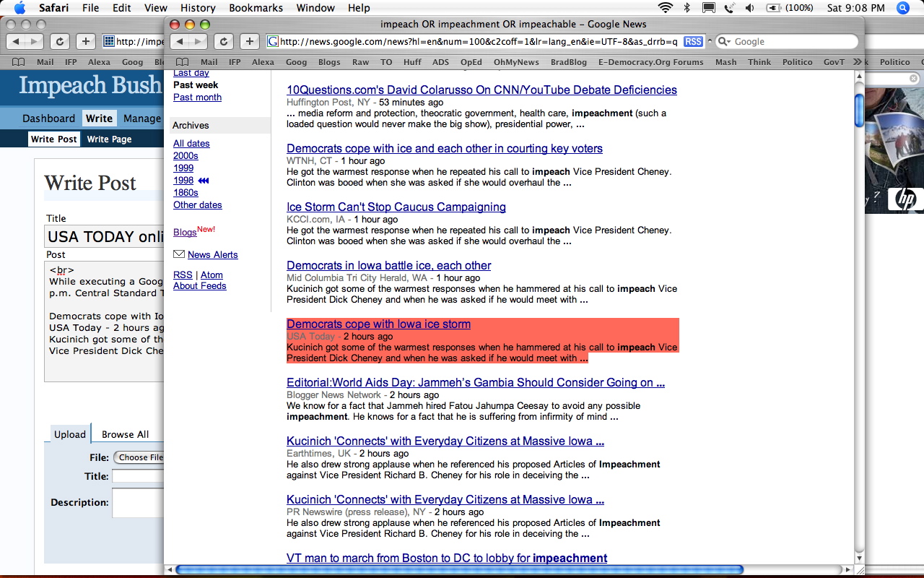Click the arrows beside 1998 archive
Image resolution: width=924 pixels, height=578 pixels.
click(204, 181)
